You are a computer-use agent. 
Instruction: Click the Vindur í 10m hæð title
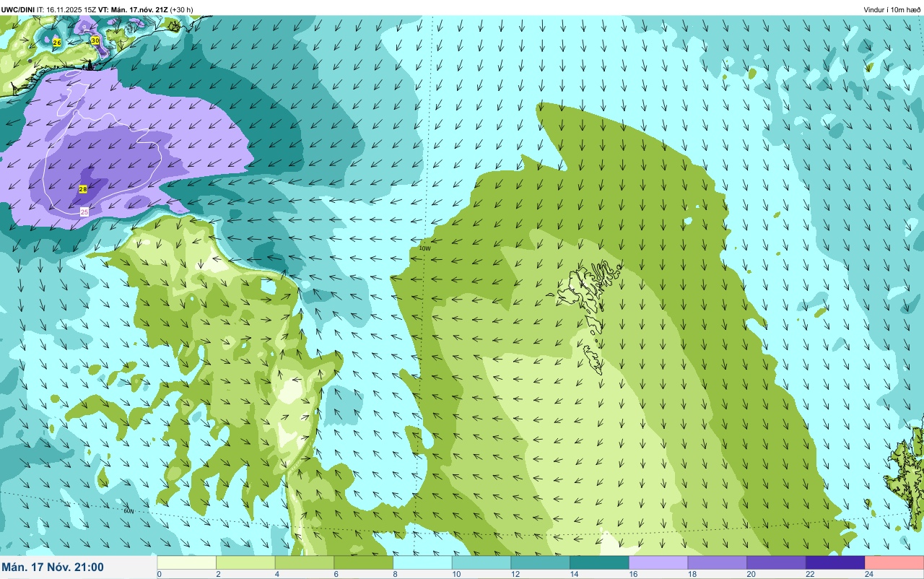[x=892, y=9]
